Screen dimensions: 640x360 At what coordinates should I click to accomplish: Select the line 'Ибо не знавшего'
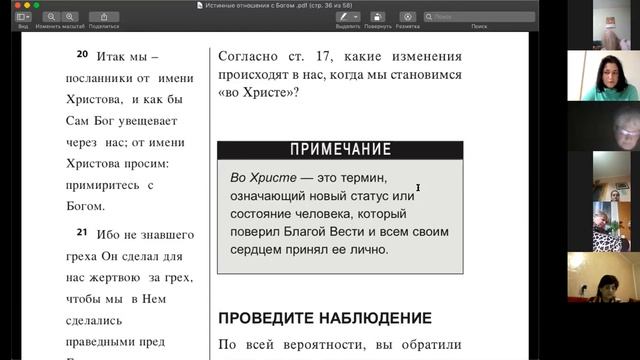145,235
